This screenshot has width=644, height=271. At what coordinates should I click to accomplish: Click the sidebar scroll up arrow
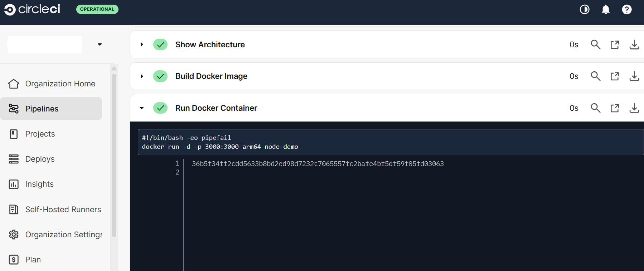pos(114,68)
